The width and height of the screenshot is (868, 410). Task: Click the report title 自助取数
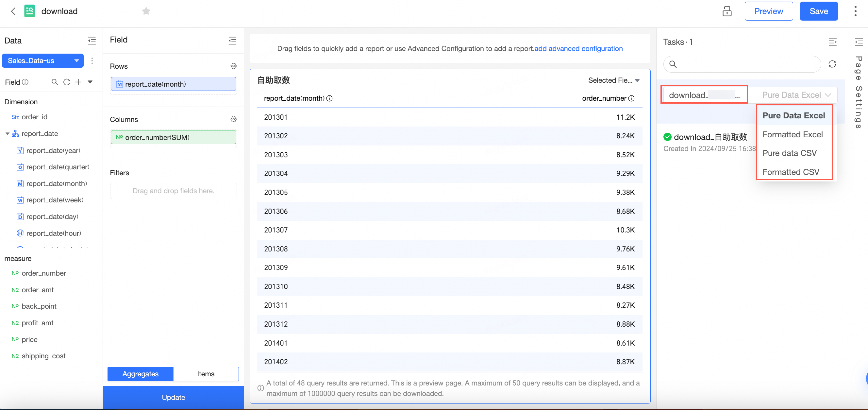coord(273,80)
